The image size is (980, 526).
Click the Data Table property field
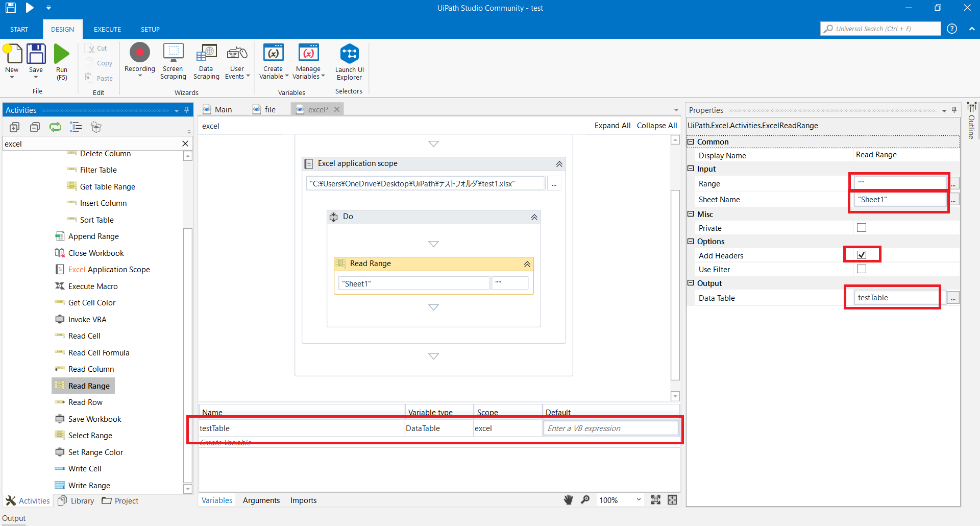(x=896, y=298)
